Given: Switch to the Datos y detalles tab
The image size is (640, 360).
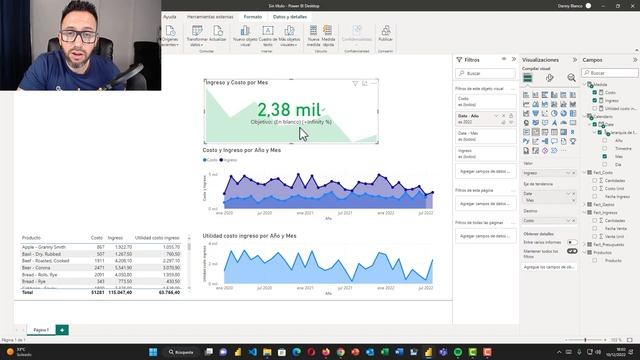Looking at the screenshot, I should (290, 17).
